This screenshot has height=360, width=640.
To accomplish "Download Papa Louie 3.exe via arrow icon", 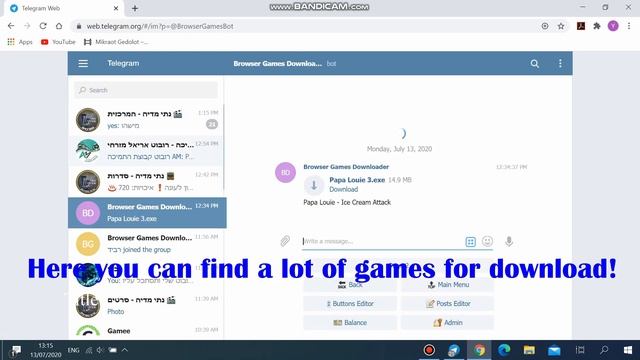I will [x=314, y=185].
